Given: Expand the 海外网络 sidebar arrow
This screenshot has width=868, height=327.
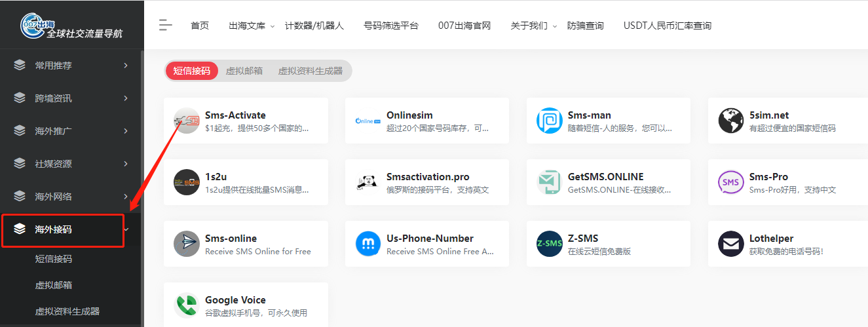Looking at the screenshot, I should coord(126,197).
